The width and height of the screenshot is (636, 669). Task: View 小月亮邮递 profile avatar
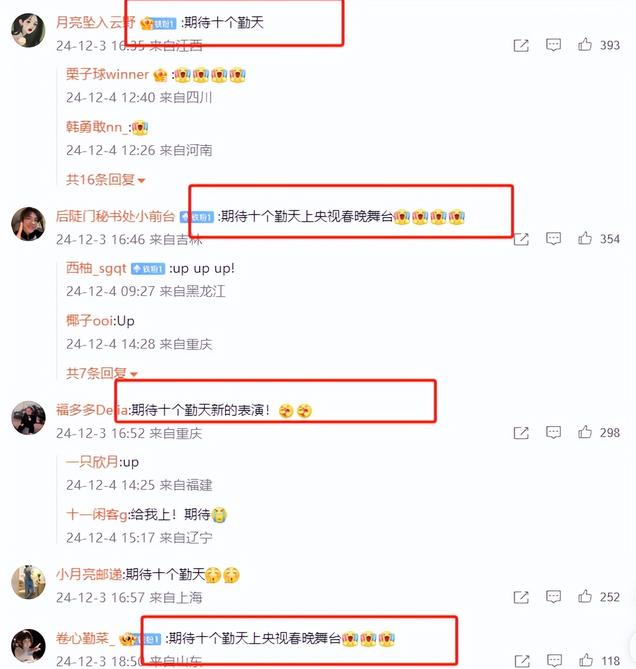click(28, 582)
